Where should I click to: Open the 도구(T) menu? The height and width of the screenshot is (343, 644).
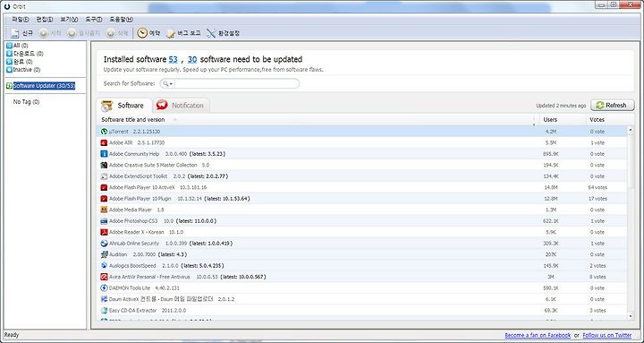coord(94,20)
